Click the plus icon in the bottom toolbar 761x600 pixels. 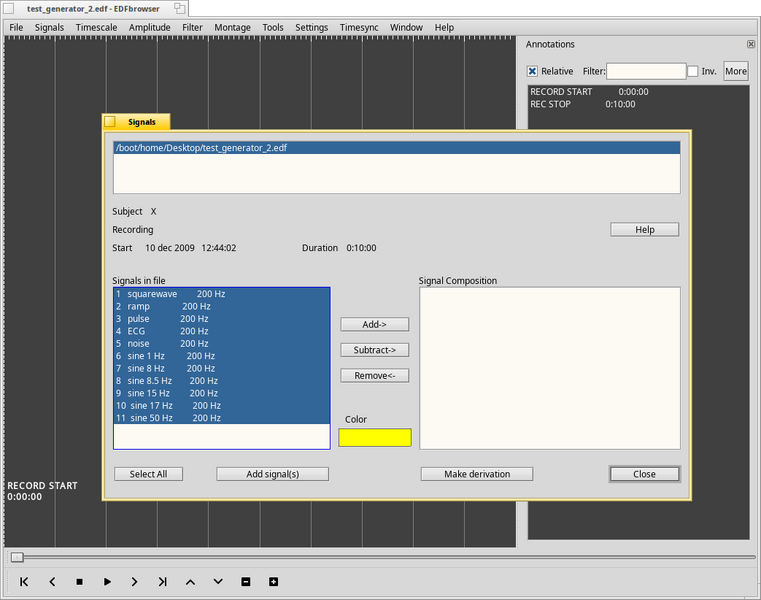tap(273, 582)
